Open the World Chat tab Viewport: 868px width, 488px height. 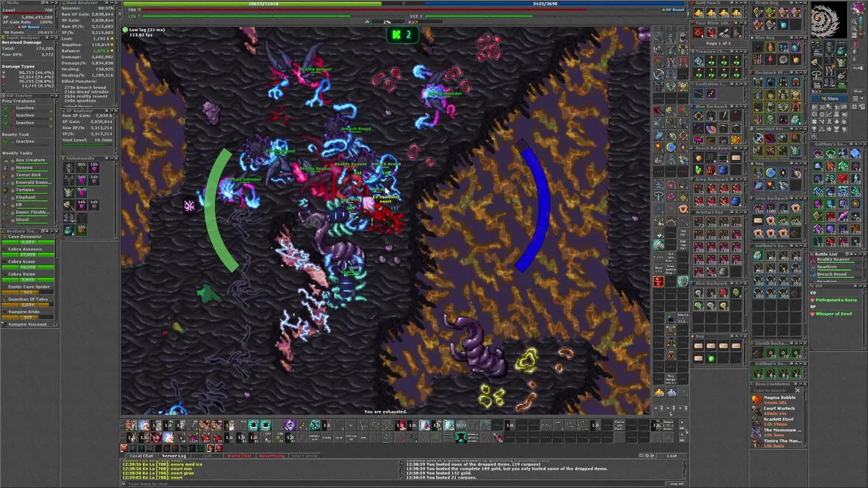coord(239,455)
